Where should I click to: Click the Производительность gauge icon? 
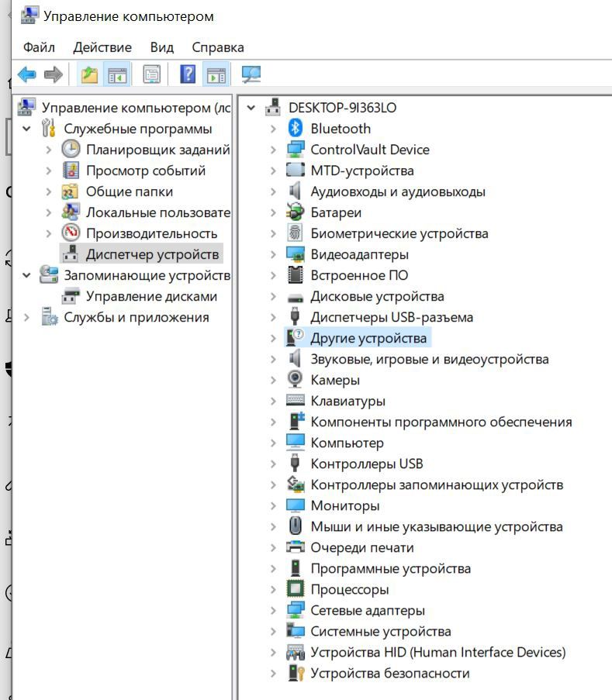(x=71, y=233)
